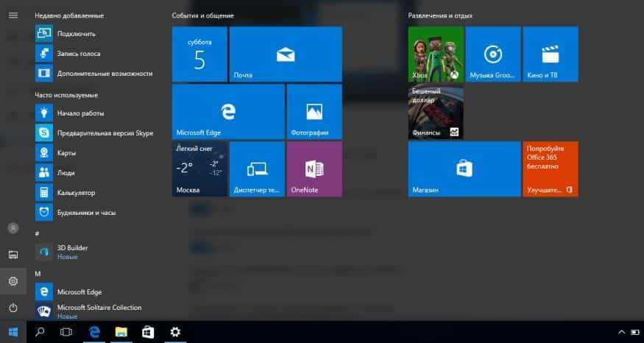This screenshot has width=644, height=343.
Task: Open the Финансы news tile
Action: point(436,112)
